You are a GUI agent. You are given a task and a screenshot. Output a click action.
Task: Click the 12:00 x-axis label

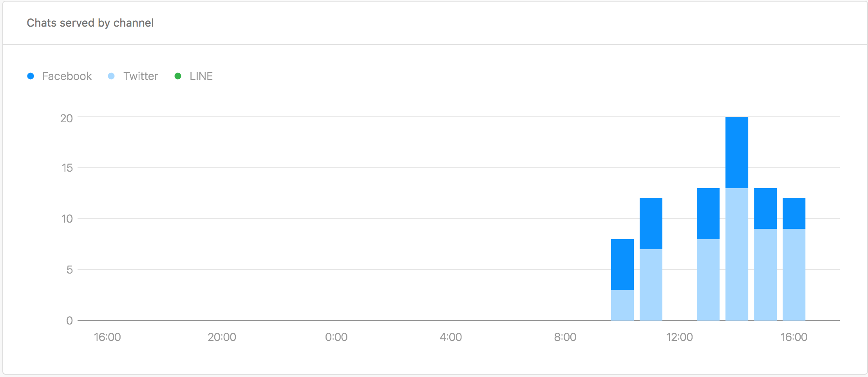click(x=680, y=337)
